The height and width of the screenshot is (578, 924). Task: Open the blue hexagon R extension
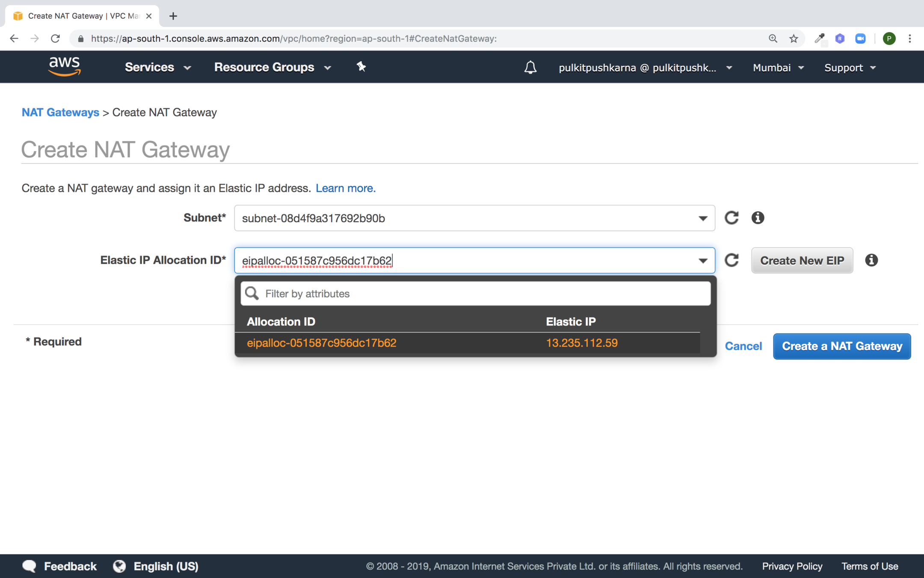[x=840, y=39]
